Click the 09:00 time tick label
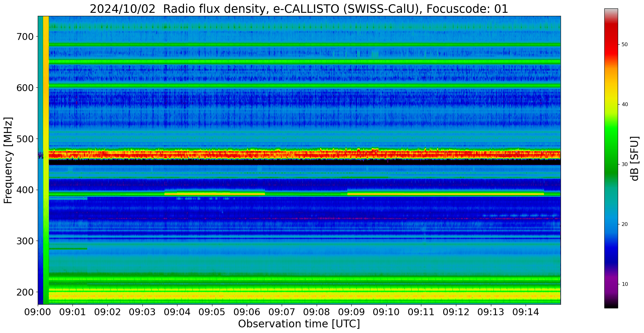The height and width of the screenshot is (333, 644). pyautogui.click(x=38, y=312)
